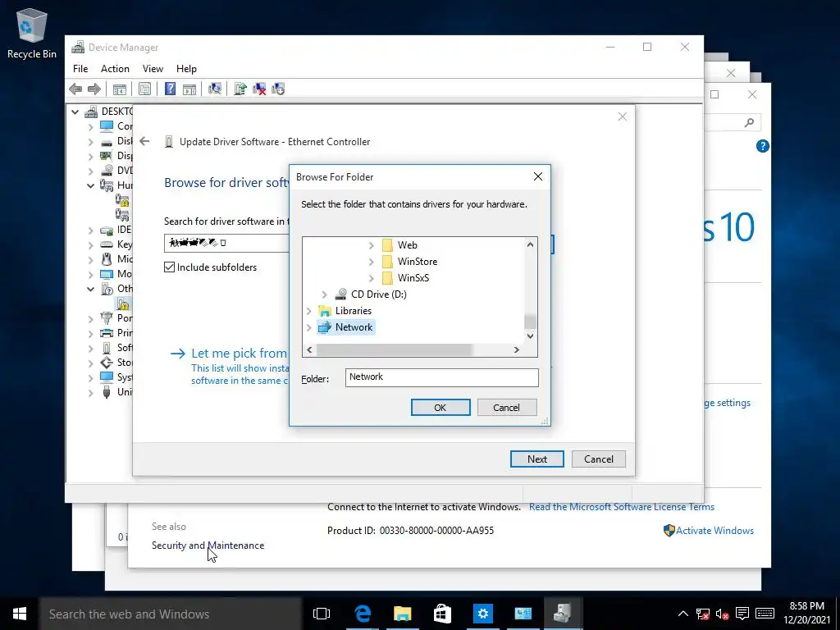Expand the WinSxS folder node
This screenshot has width=840, height=630.
372,278
